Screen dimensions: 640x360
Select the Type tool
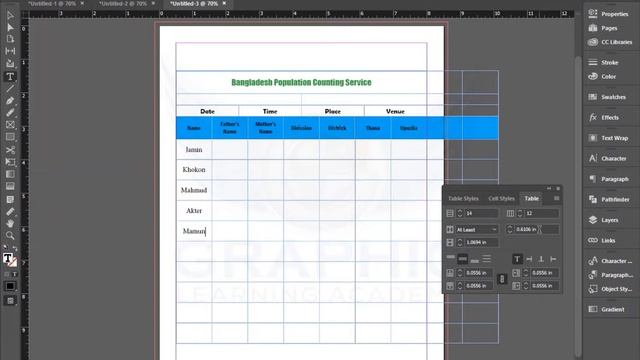[x=10, y=76]
